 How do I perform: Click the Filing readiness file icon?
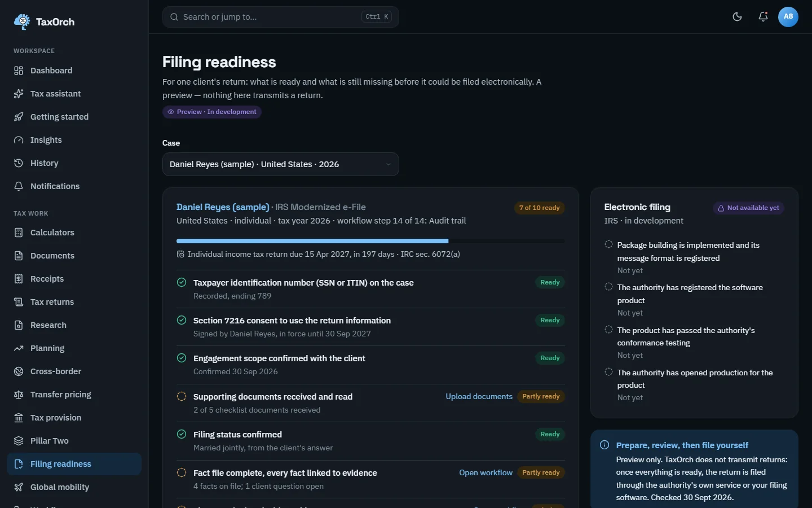19,464
